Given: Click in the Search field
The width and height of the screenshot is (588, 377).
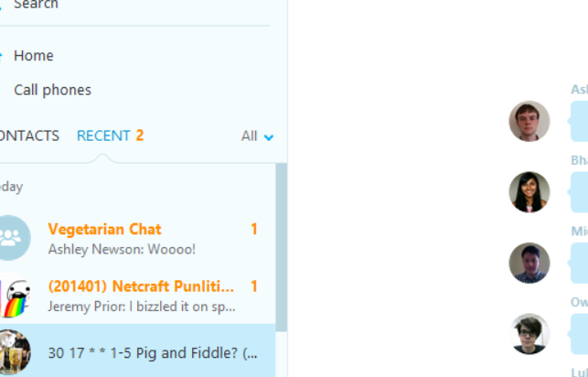Looking at the screenshot, I should pos(135,5).
